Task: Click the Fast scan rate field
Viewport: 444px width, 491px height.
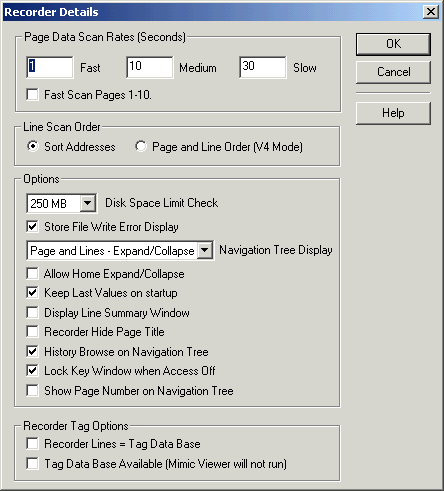Action: [x=50, y=67]
